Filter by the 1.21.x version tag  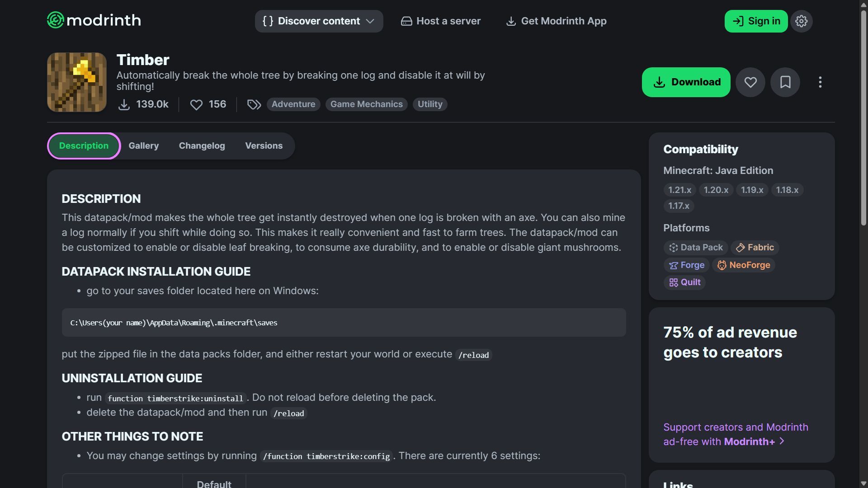point(679,190)
